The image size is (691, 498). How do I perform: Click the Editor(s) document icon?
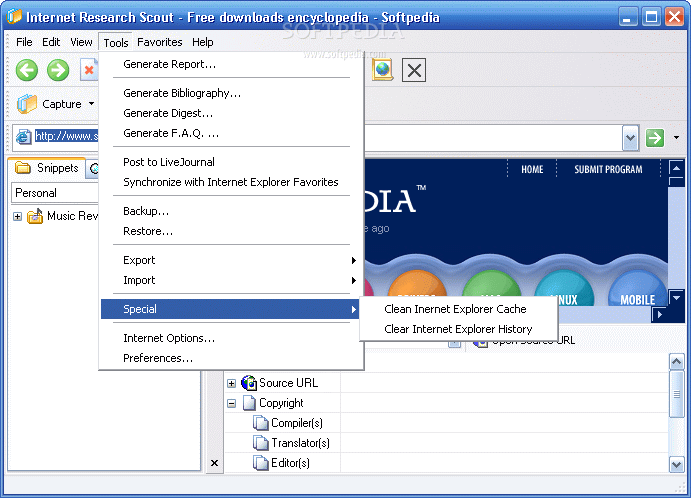pyautogui.click(x=261, y=463)
